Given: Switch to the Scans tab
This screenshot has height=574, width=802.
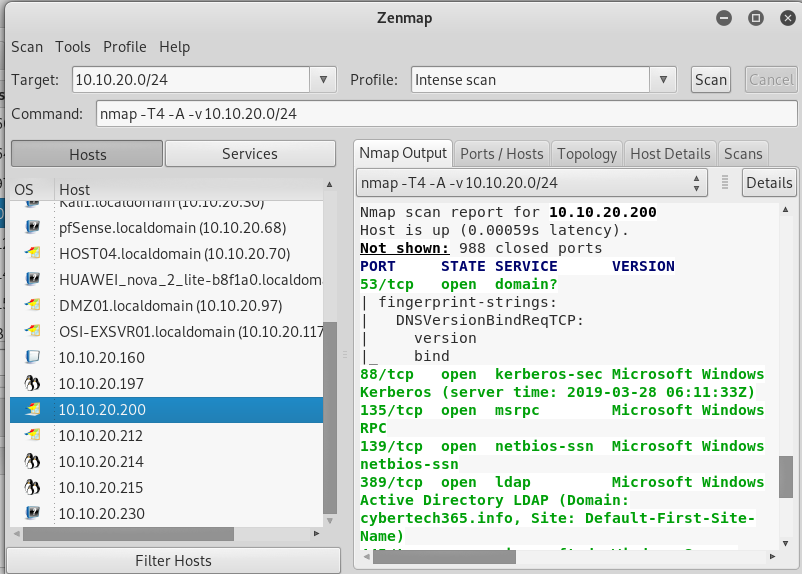Looking at the screenshot, I should (743, 154).
